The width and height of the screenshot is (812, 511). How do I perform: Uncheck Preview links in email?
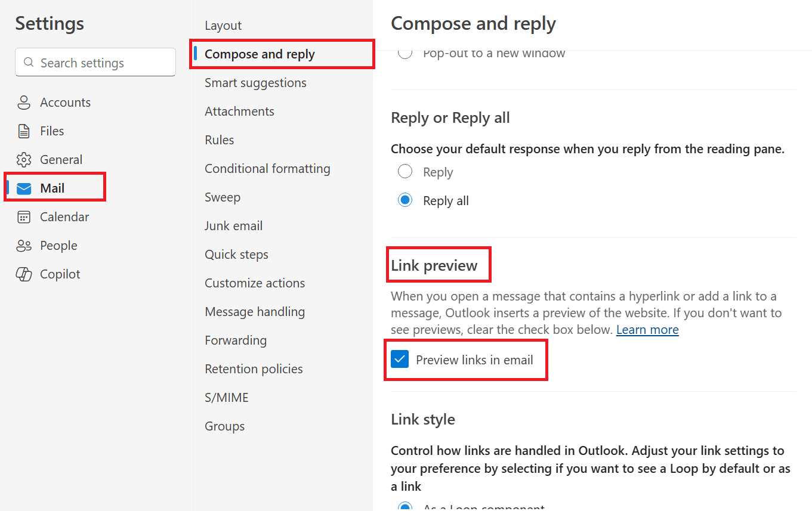click(x=400, y=359)
